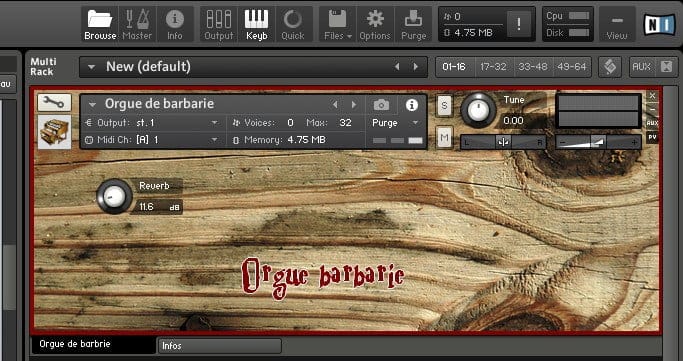Switch to rack page 17-32
The image size is (683, 361).
click(x=493, y=67)
